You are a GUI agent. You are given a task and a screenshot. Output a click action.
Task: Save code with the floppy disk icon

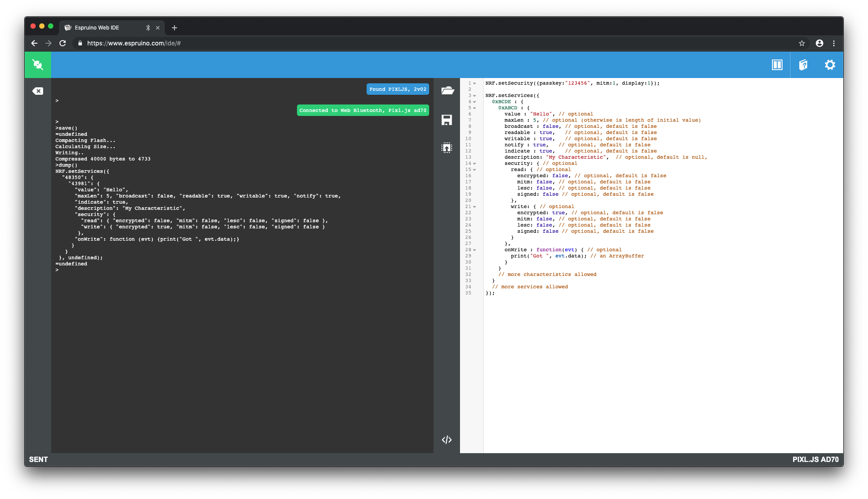447,120
